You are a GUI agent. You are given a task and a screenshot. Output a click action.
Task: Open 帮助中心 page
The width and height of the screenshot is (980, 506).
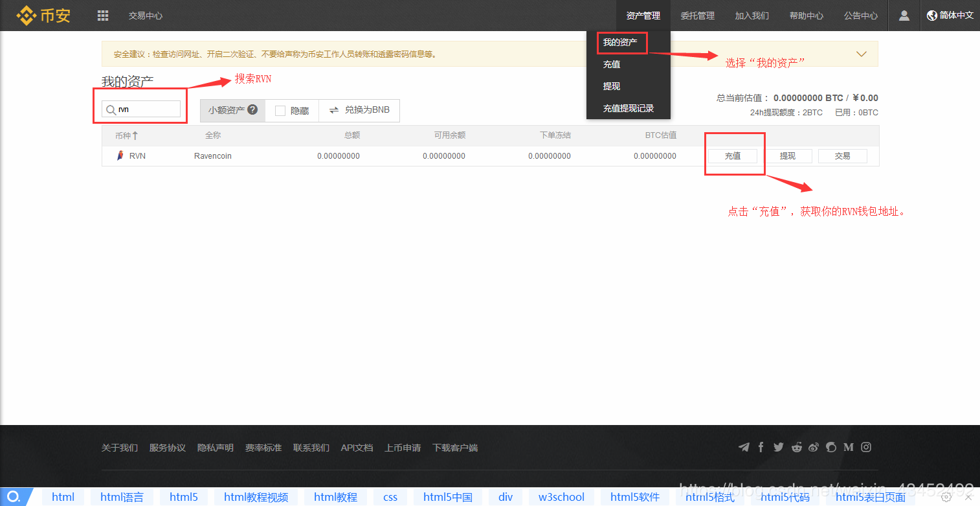point(807,16)
